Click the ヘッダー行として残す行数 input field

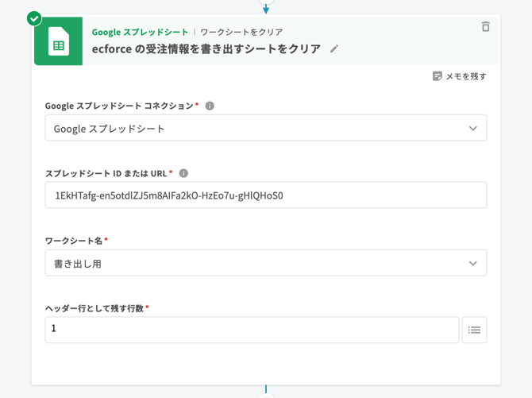click(251, 330)
